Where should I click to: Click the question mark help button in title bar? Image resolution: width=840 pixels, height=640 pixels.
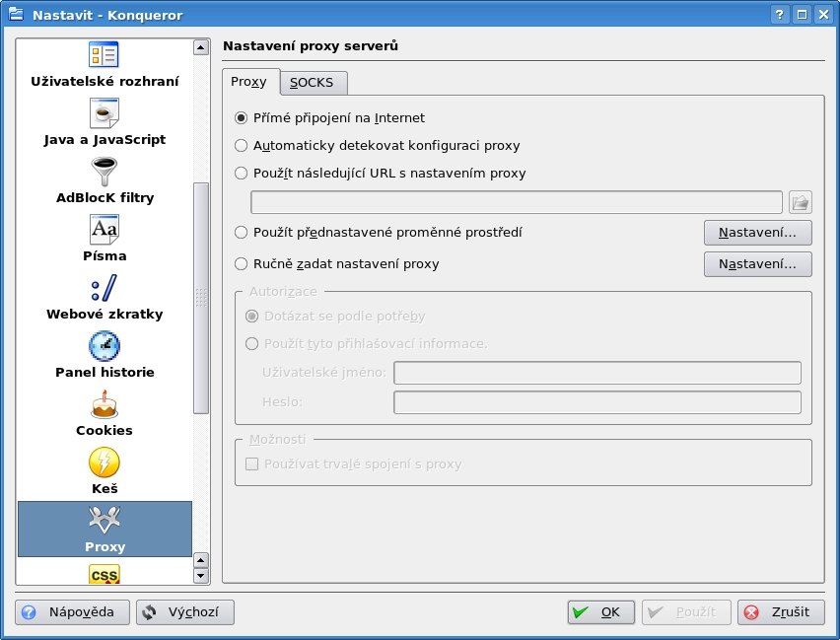[780, 15]
